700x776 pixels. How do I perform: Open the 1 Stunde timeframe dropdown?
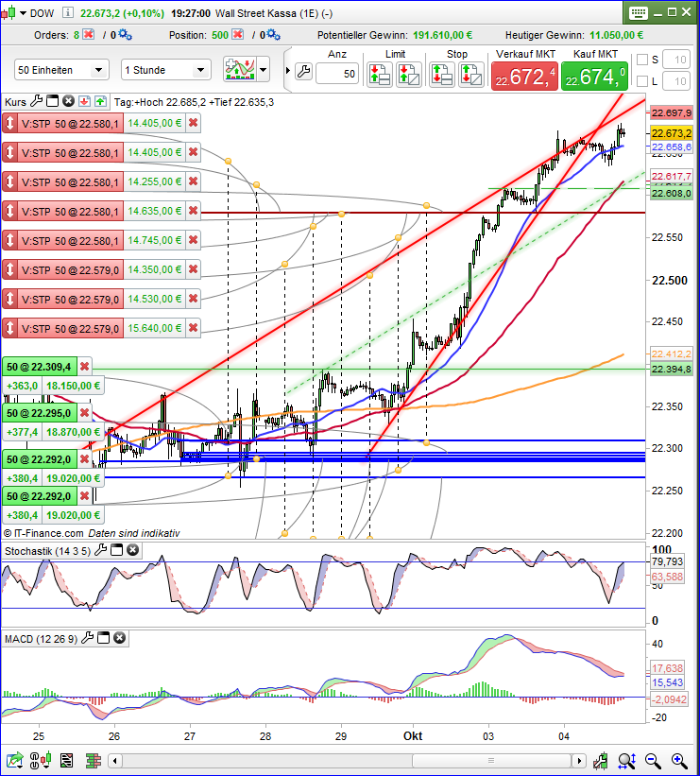165,70
